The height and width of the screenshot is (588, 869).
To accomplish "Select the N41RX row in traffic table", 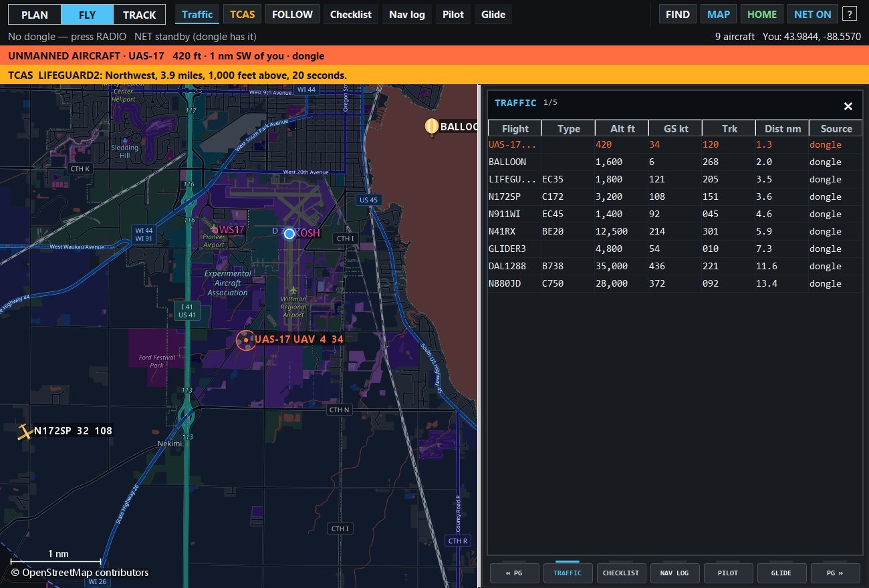I will tap(674, 231).
